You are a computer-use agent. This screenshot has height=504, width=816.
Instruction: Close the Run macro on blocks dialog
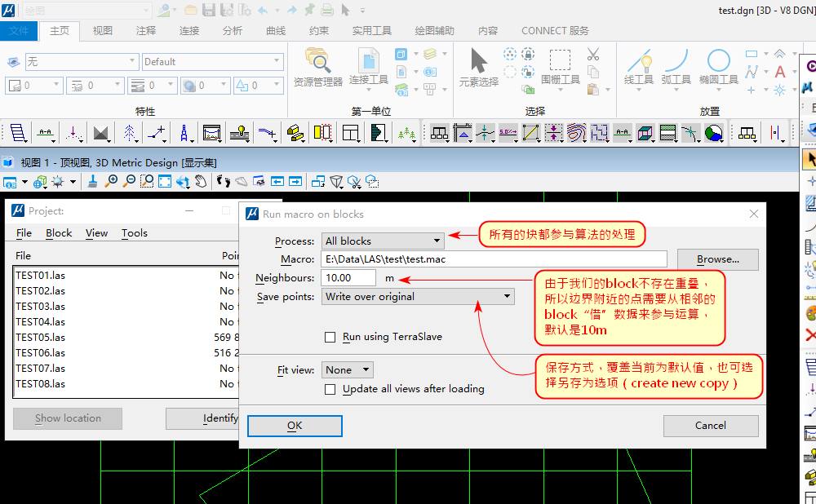pyautogui.click(x=753, y=214)
